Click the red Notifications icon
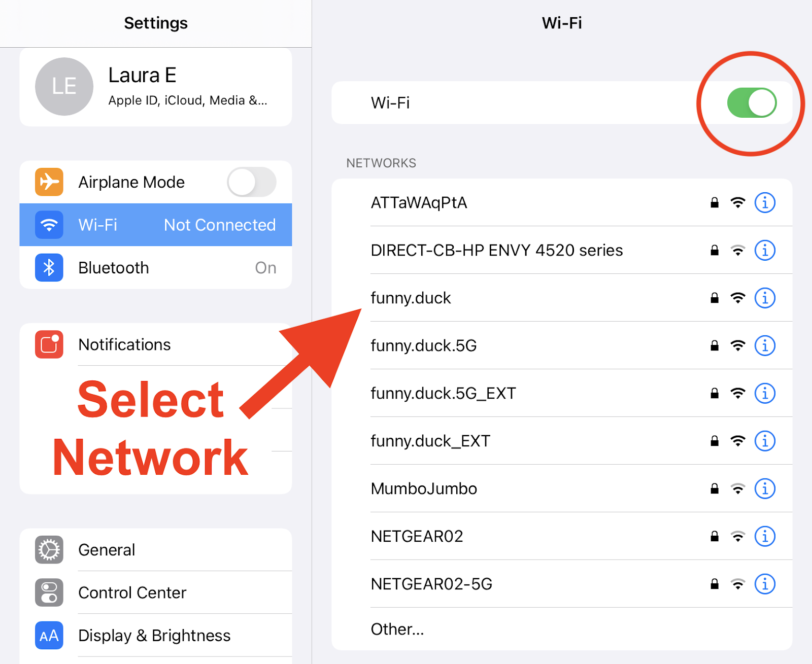The height and width of the screenshot is (664, 812). pos(49,344)
